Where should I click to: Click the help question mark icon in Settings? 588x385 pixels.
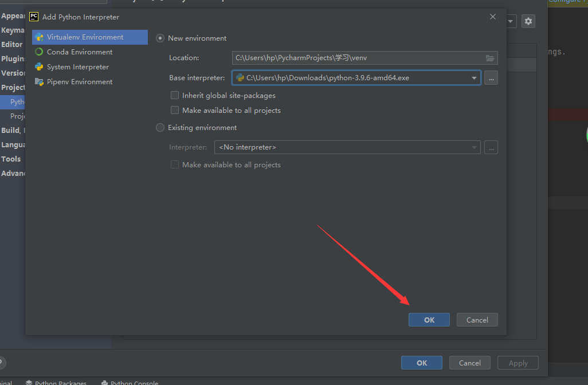pyautogui.click(x=1, y=363)
